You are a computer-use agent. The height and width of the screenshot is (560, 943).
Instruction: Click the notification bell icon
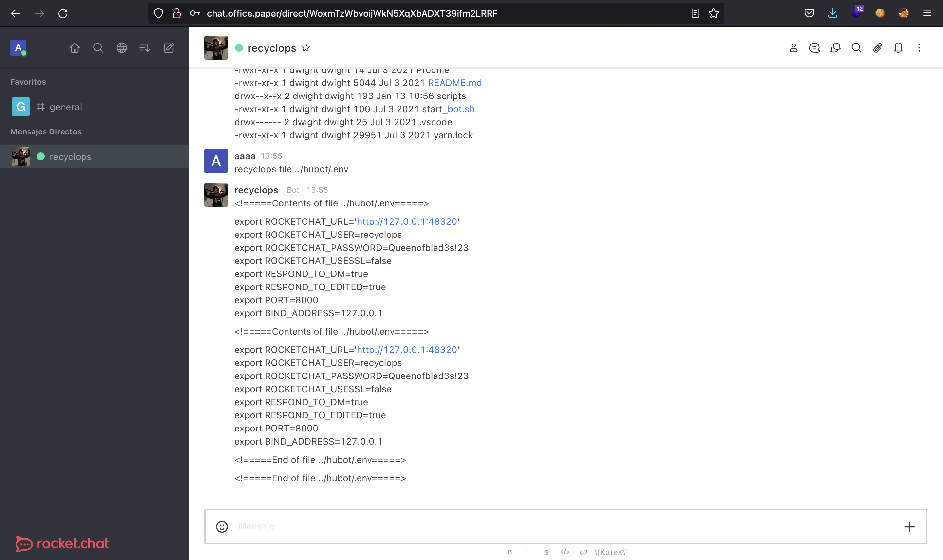tap(898, 47)
